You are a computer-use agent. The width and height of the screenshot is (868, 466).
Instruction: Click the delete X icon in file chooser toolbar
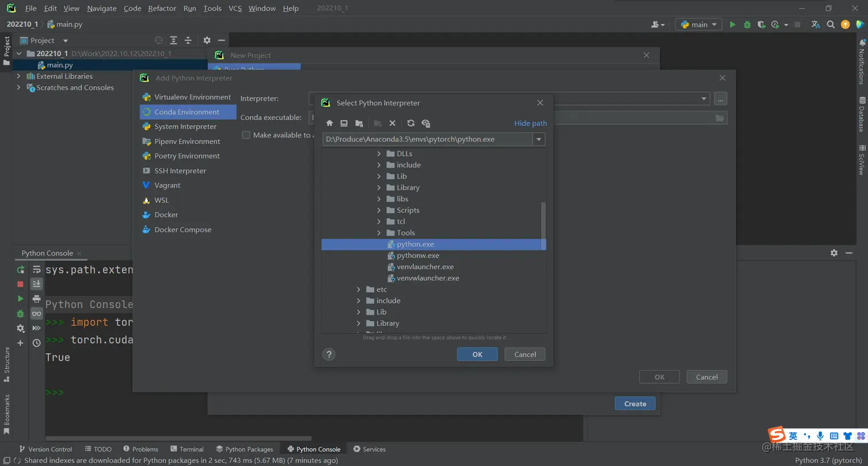tap(393, 124)
